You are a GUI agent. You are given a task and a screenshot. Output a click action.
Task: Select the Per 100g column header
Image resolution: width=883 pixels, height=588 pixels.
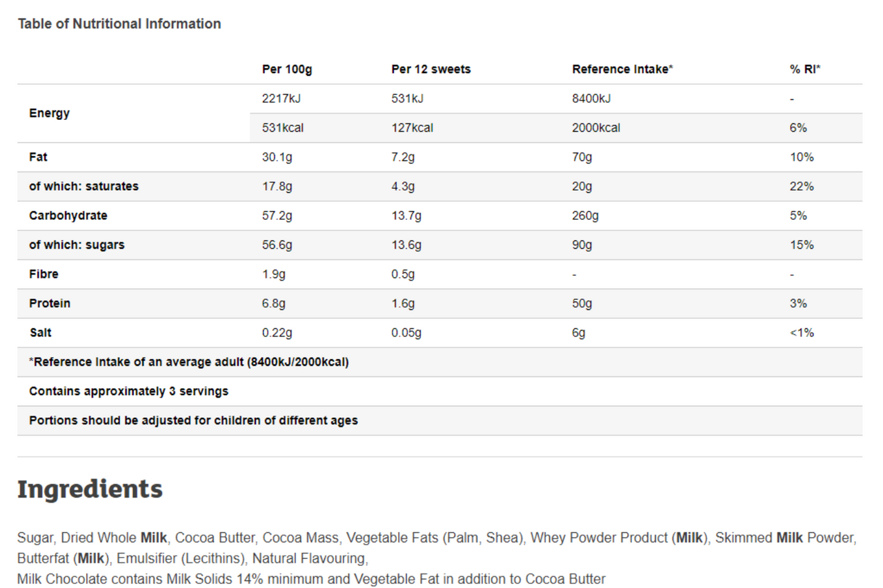287,69
